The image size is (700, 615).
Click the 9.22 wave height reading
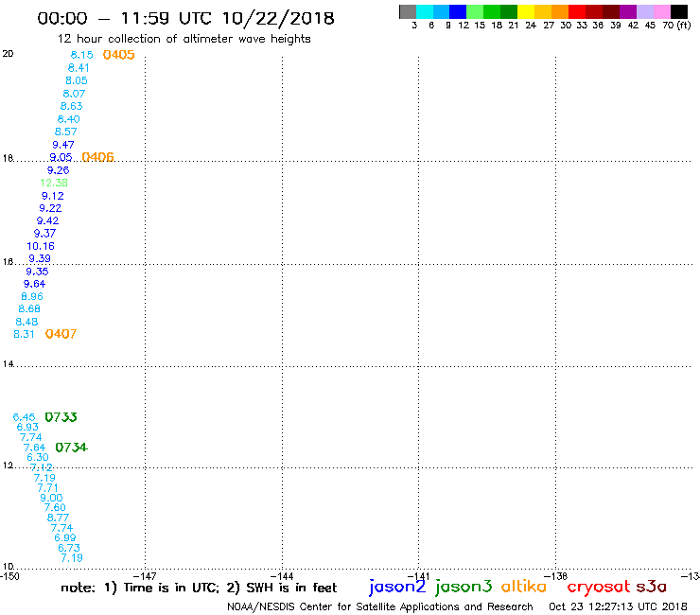pyautogui.click(x=50, y=208)
